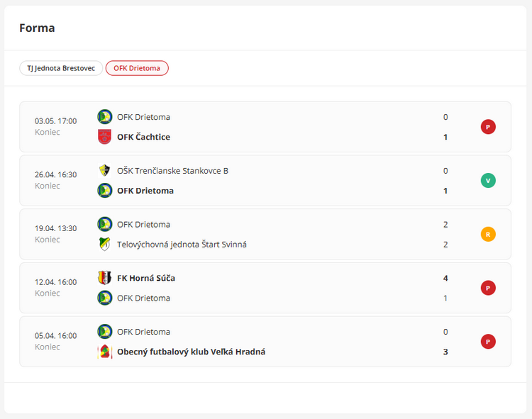Click the FK Horná Súča club crest
Image resolution: width=532 pixels, height=419 pixels.
[x=104, y=278]
